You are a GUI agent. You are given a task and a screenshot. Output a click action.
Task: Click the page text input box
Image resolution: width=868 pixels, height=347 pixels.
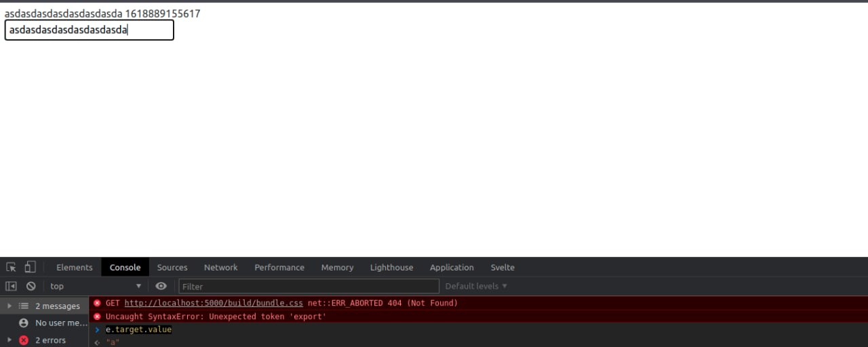click(90, 30)
